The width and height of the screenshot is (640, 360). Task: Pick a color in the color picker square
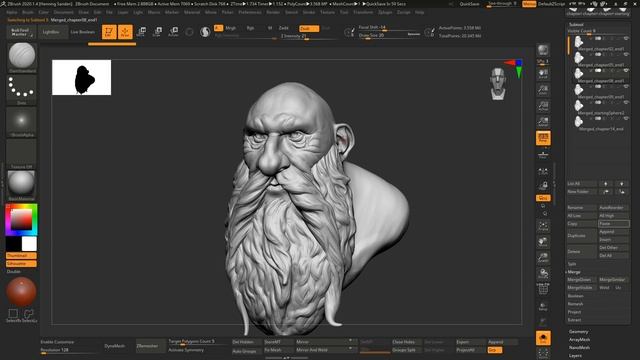[21, 220]
